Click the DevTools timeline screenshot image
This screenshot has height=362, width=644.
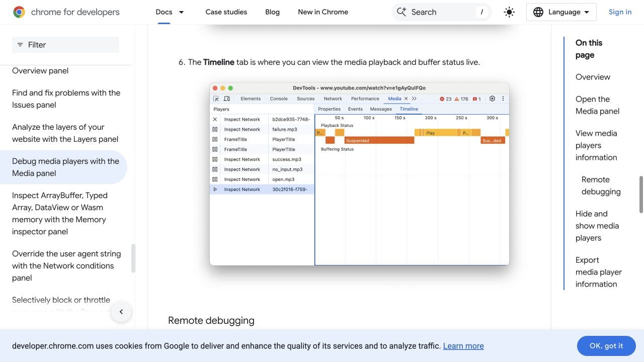click(359, 174)
